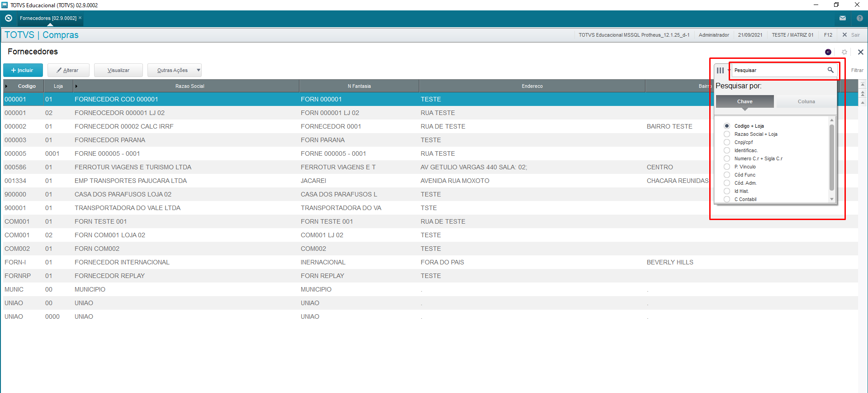Click the magnifier search icon

(x=830, y=70)
